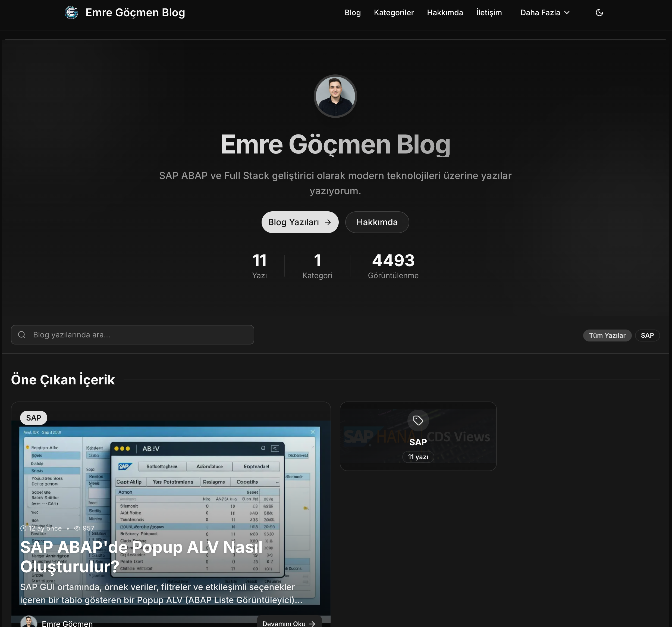Focus the blog search input field

click(133, 335)
